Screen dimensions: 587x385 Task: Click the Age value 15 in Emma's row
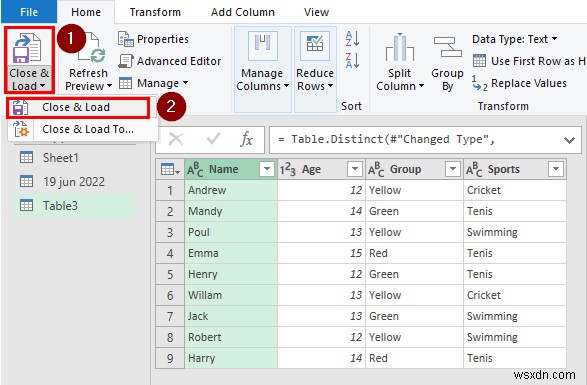coord(321,253)
